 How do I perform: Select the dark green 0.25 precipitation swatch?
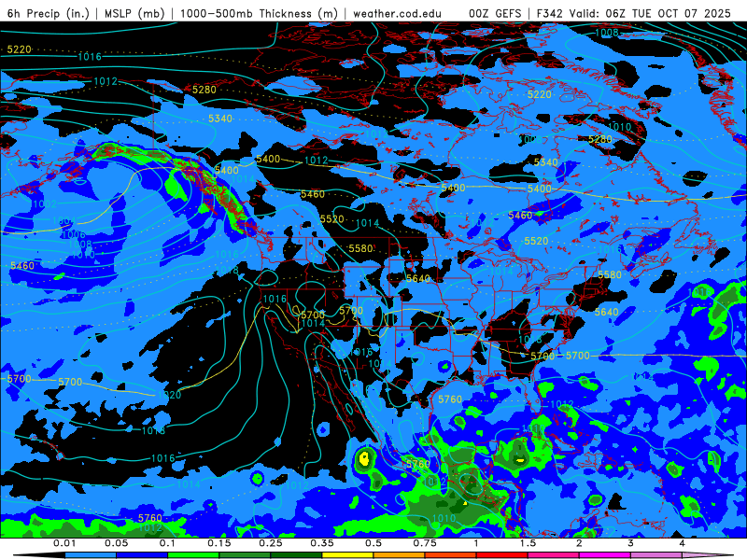(x=296, y=555)
